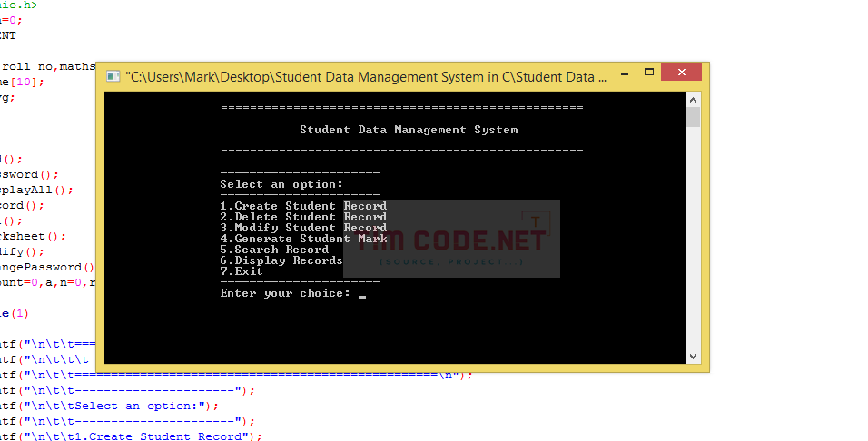Viewport: 868px width, 441px height.
Task: Click the 'e(1)' line in the code editor
Action: [14, 314]
